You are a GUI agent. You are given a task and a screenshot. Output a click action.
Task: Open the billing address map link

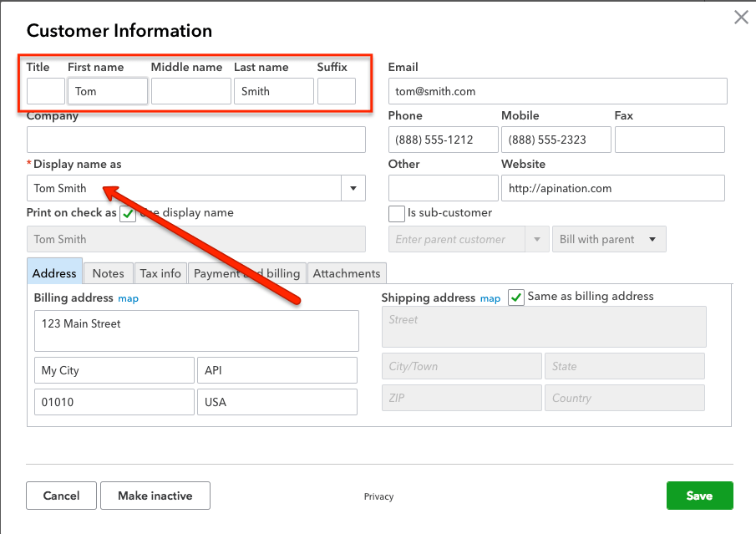coord(128,298)
